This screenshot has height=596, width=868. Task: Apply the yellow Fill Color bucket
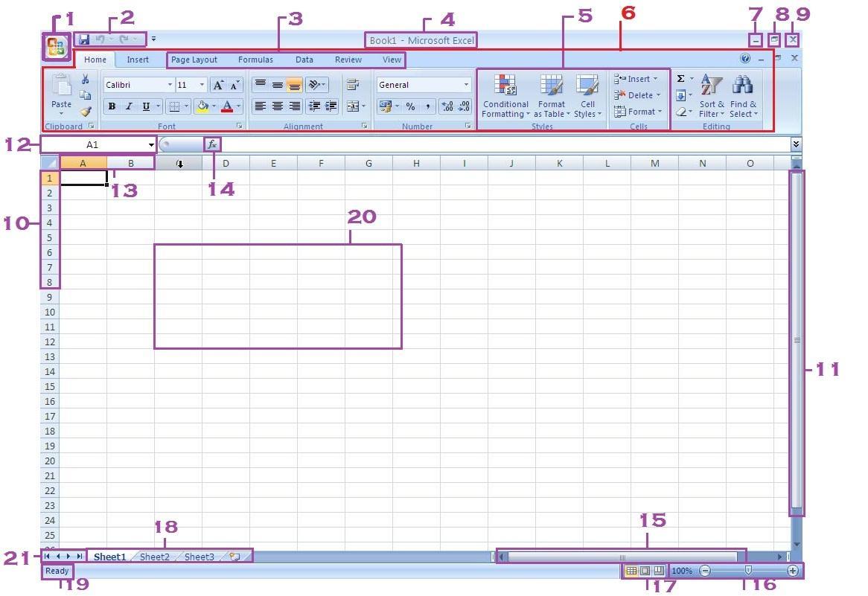202,106
